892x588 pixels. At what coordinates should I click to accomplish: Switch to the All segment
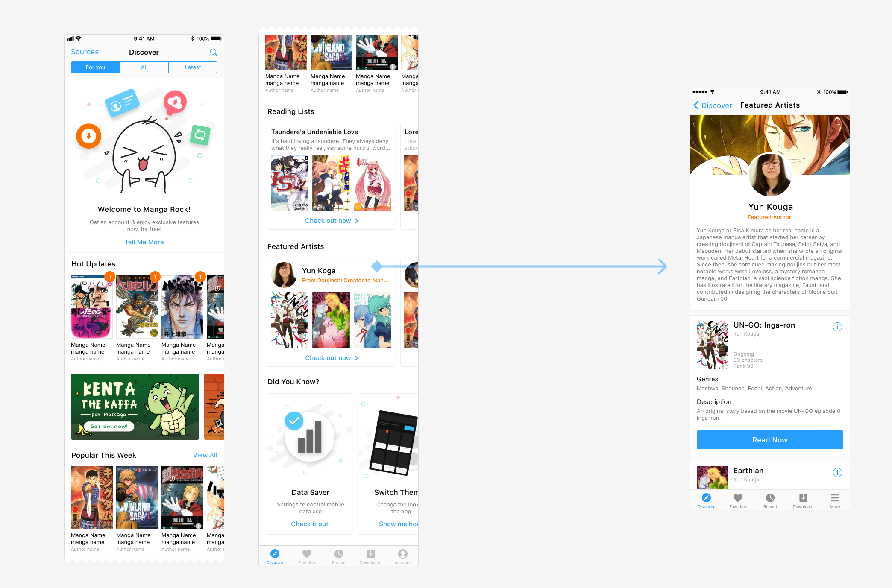click(144, 67)
